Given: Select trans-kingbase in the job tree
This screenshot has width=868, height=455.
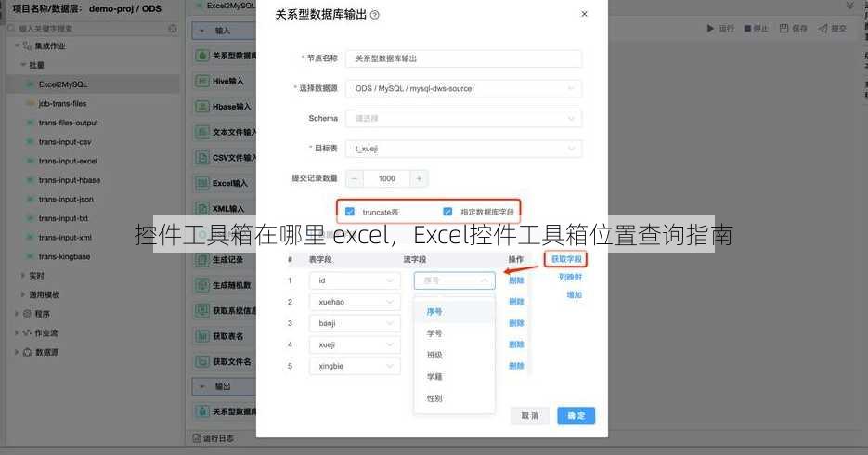Looking at the screenshot, I should coord(64,256).
